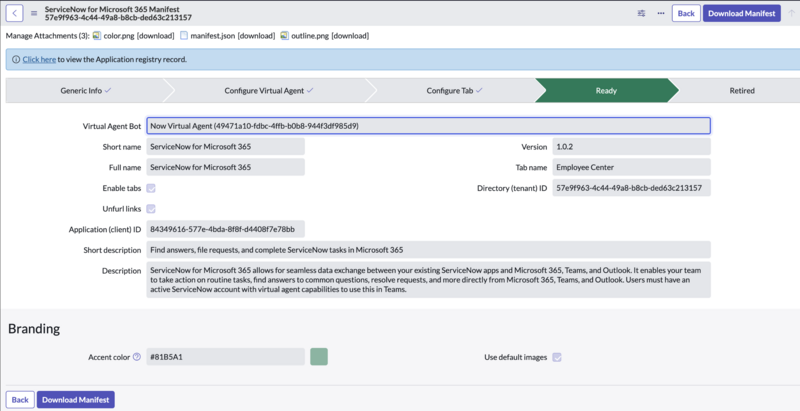Download the manifest.json attachment

tap(256, 36)
